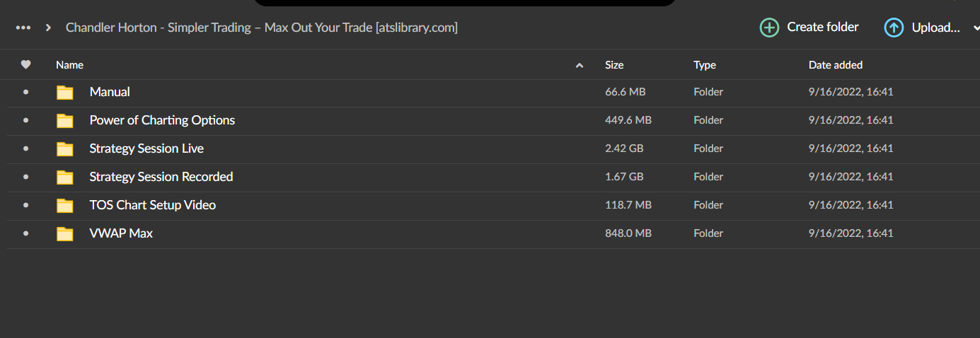Expand the Upload dropdown arrow
This screenshot has height=338, width=980.
click(x=976, y=28)
